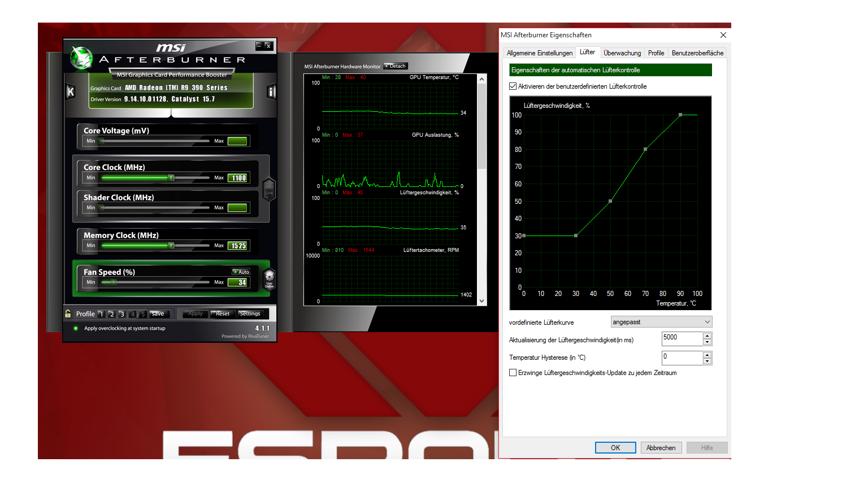Viewport: 868px width, 488px height.
Task: Click the Memory Clock slider handle
Action: click(171, 245)
